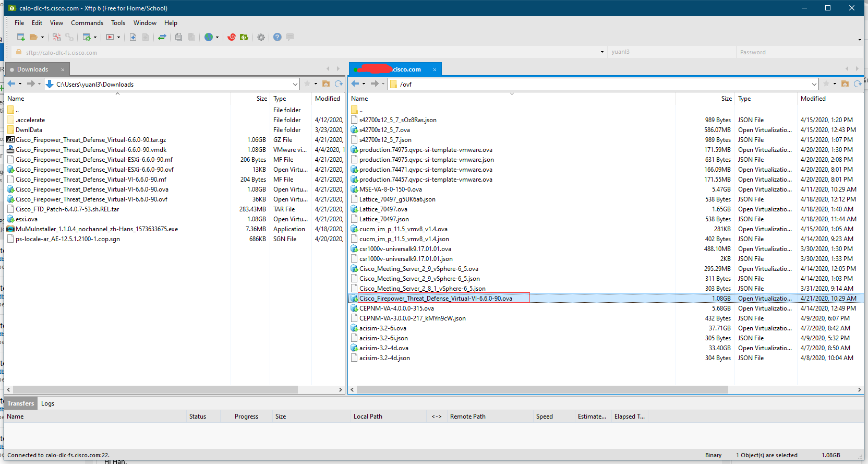Open the DwnlData local folder
This screenshot has height=464, width=868.
pos(29,130)
